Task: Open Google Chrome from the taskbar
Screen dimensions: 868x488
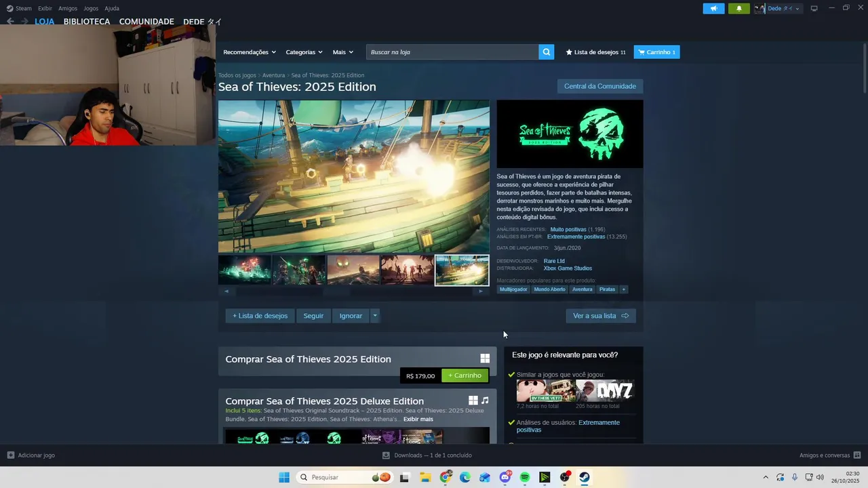Action: click(446, 477)
